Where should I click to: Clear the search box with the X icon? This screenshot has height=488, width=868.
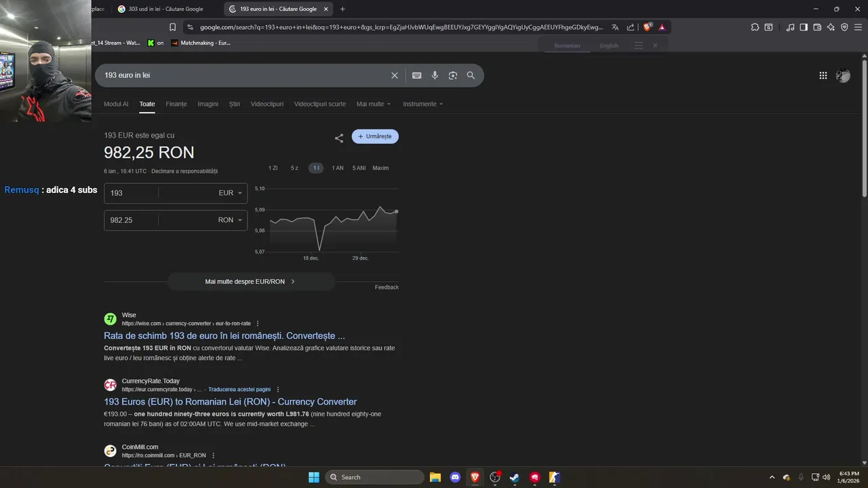(394, 75)
